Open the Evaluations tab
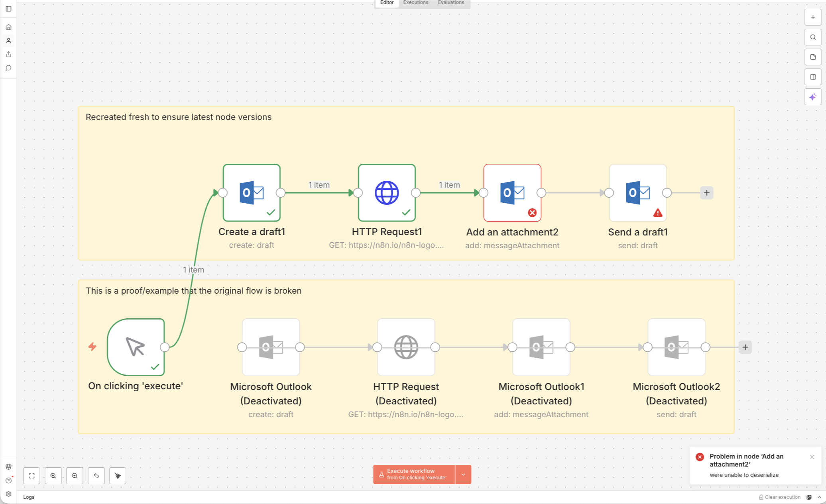The image size is (826, 504). (451, 3)
